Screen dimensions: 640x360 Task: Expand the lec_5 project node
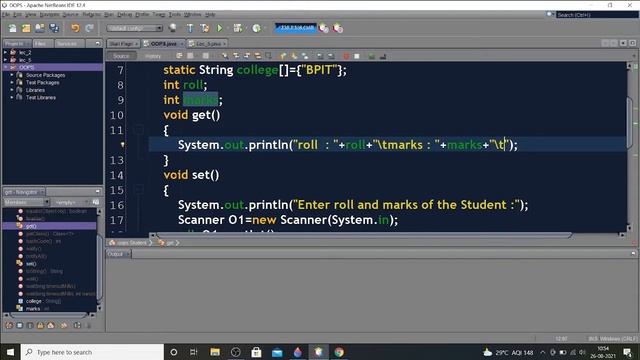coord(5,60)
